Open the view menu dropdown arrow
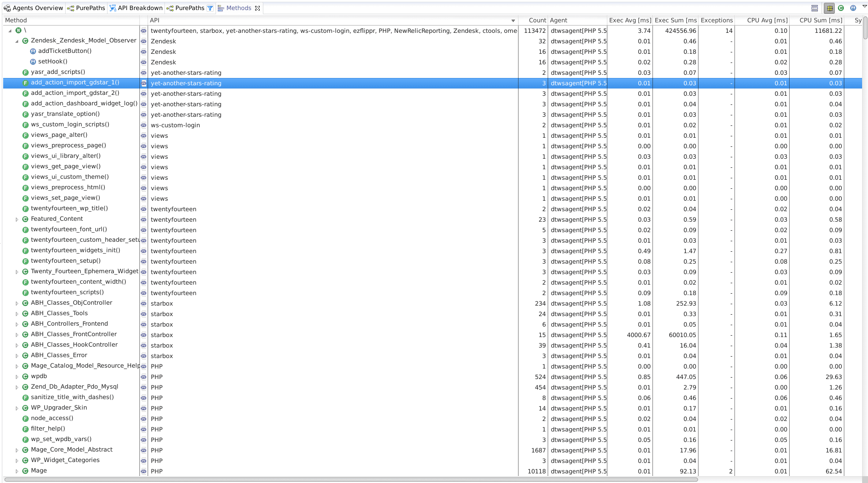Screen dimensions: 868x483 (864, 7)
